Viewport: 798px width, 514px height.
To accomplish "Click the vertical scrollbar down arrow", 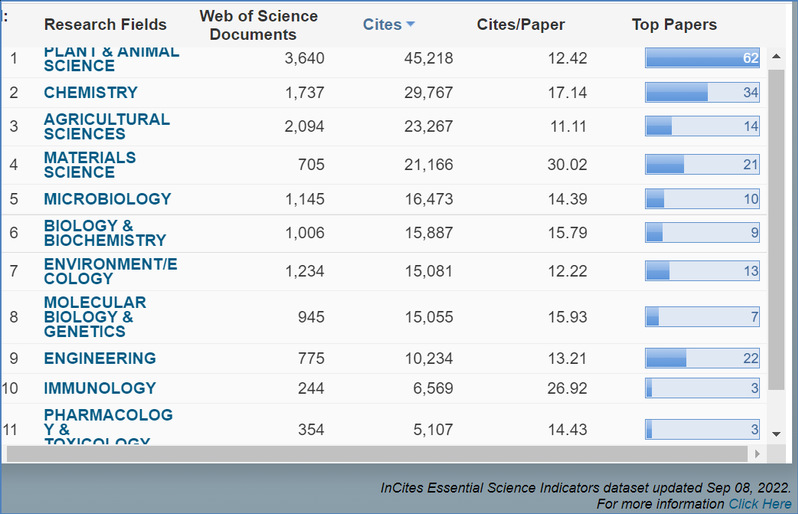I will click(777, 434).
